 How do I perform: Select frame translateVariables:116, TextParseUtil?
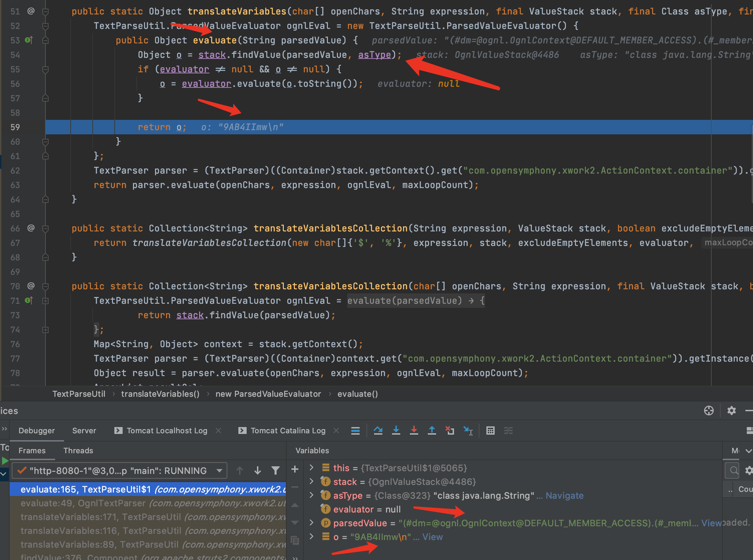[148, 531]
